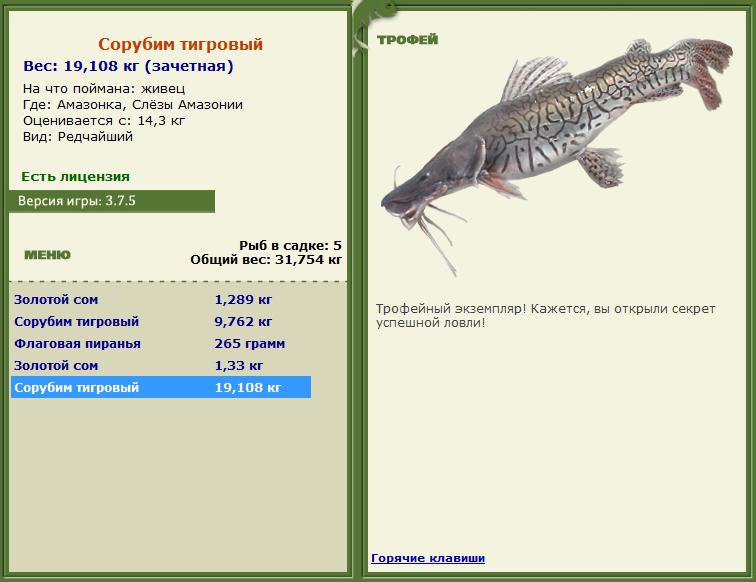Viewport: 756px width, 582px height.
Task: Click the ТРОФЕЙ heading
Action: (x=407, y=40)
